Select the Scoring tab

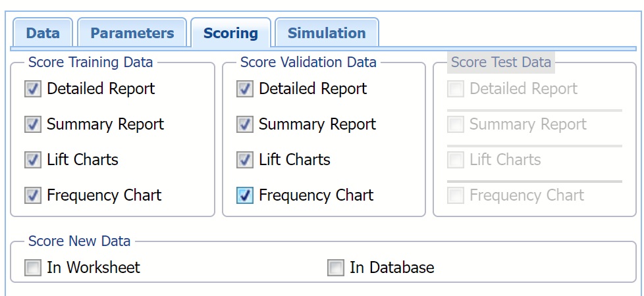230,34
